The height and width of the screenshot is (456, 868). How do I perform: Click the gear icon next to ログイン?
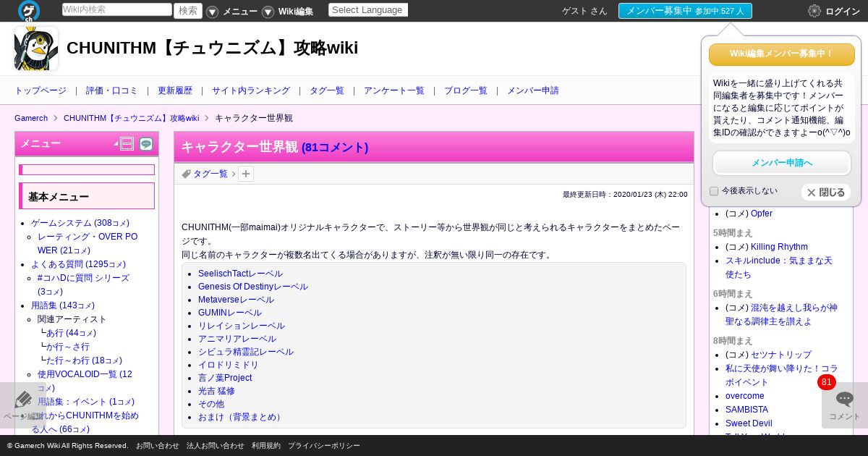coord(814,11)
